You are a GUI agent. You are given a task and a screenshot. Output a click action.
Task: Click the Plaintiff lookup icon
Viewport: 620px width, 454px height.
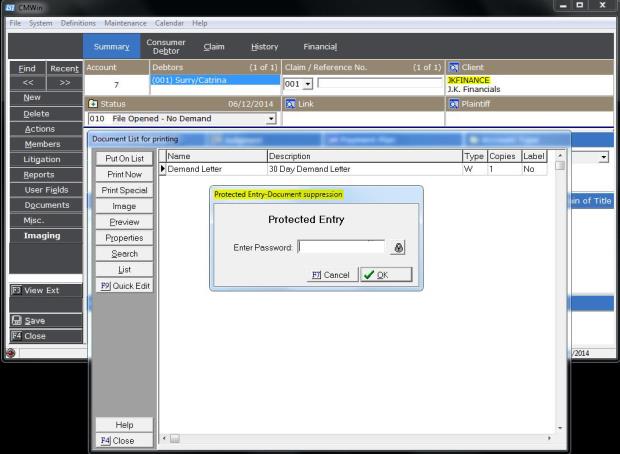tap(453, 103)
